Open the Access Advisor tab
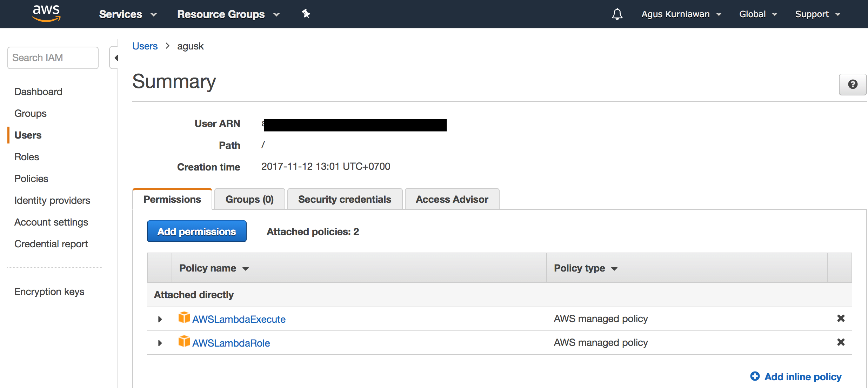This screenshot has width=868, height=388. click(452, 199)
